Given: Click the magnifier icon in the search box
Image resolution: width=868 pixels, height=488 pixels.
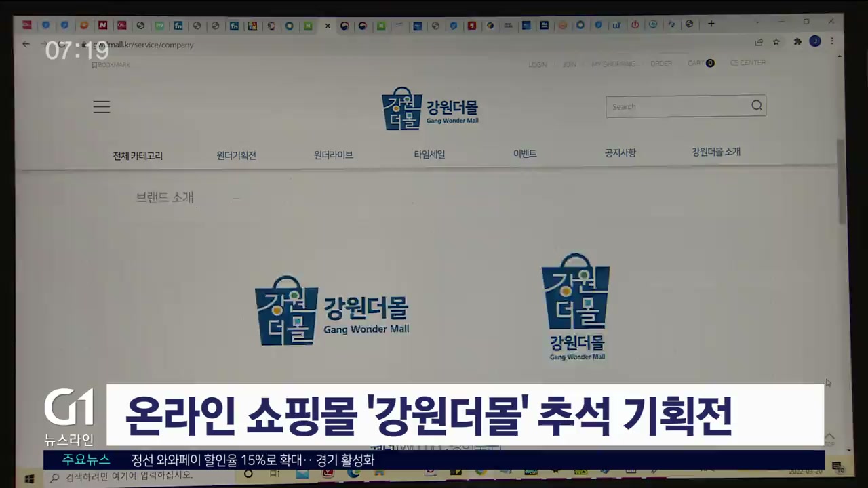Looking at the screenshot, I should 757,106.
